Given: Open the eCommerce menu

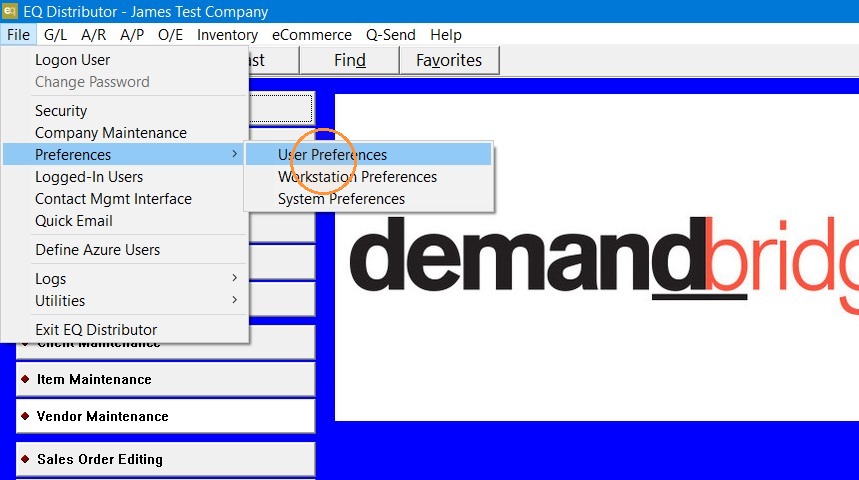Looking at the screenshot, I should tap(312, 35).
